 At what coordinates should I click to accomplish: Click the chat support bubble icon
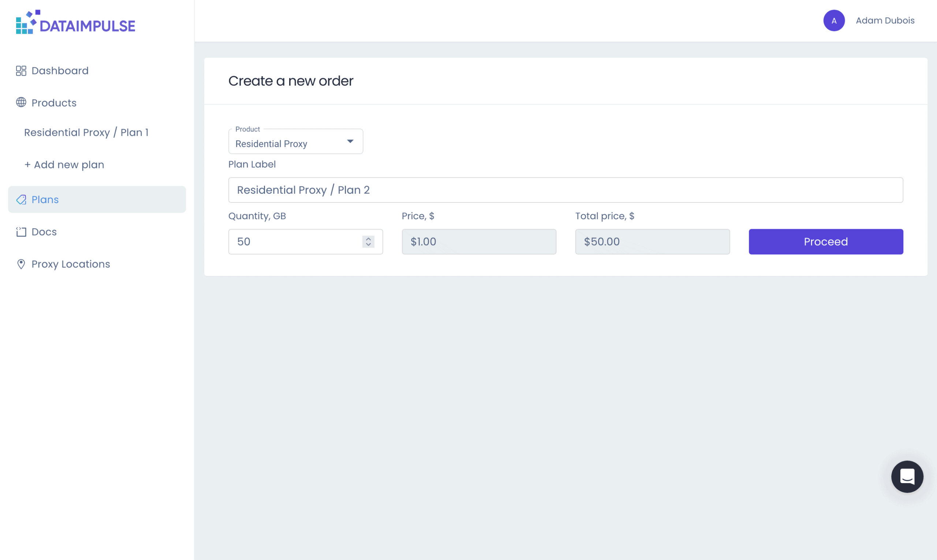[908, 477]
